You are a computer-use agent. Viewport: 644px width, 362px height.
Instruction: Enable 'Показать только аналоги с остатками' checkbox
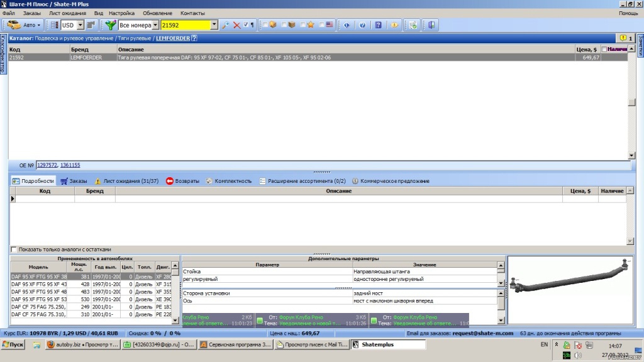point(14,250)
